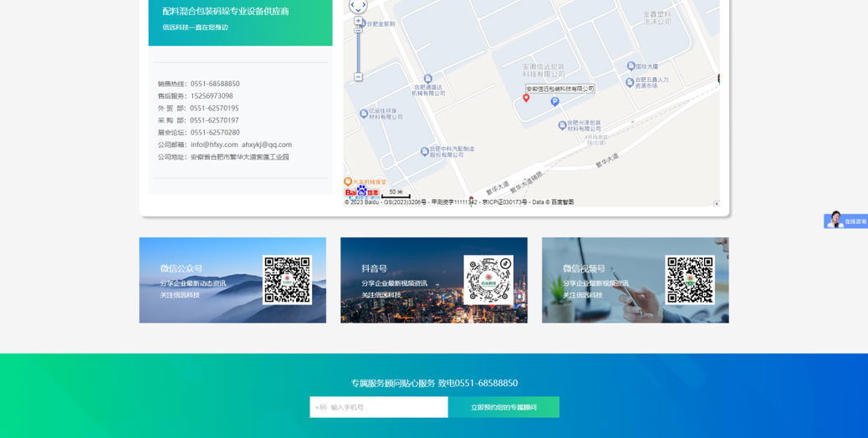Click the 微信公众号 banner card
Viewport: 868px width, 438px height.
(x=201, y=280)
